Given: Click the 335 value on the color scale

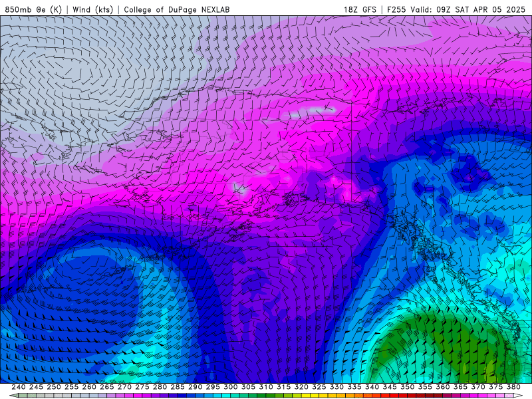Looking at the screenshot, I should [x=354, y=387].
